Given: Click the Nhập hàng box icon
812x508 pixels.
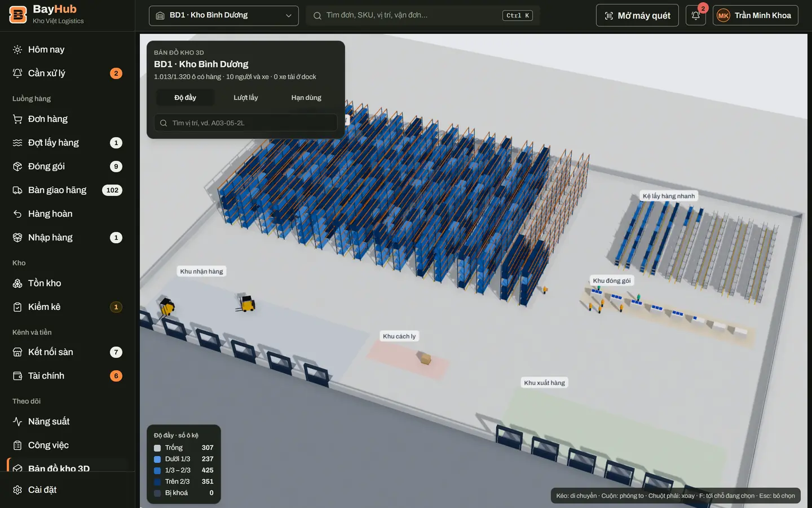Looking at the screenshot, I should click(x=17, y=238).
